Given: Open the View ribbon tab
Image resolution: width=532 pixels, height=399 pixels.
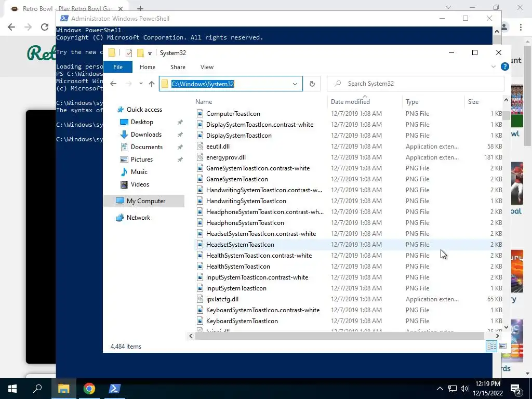Looking at the screenshot, I should point(207,67).
